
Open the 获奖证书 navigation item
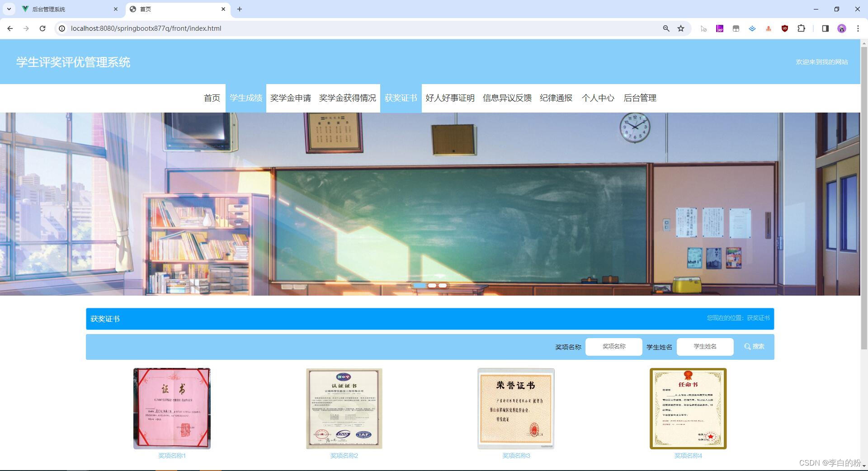401,98
